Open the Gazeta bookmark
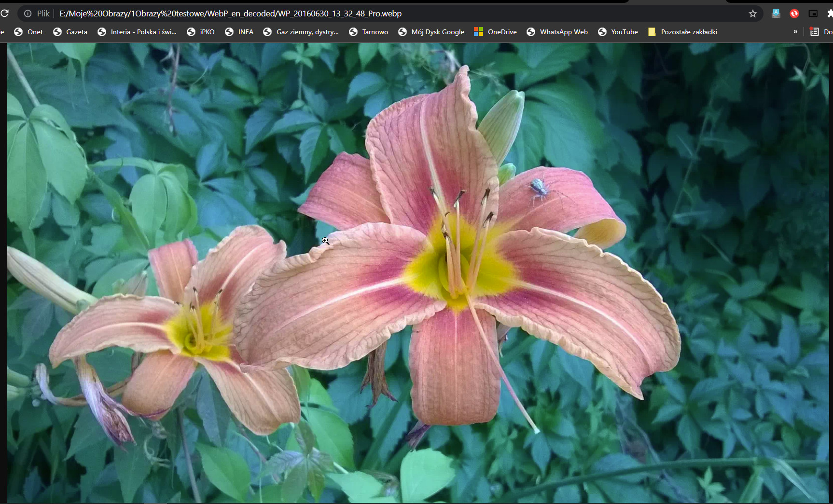833x504 pixels. (x=70, y=32)
